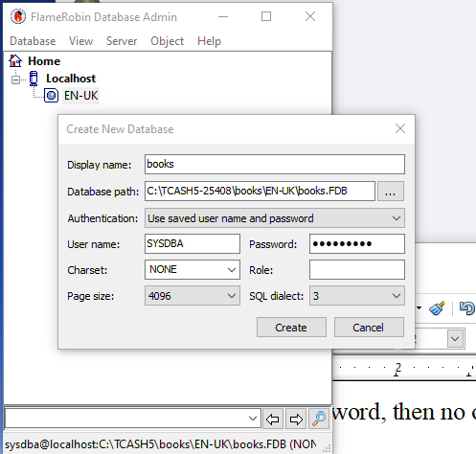Click the User name field
The width and height of the screenshot is (476, 454).
(x=193, y=244)
